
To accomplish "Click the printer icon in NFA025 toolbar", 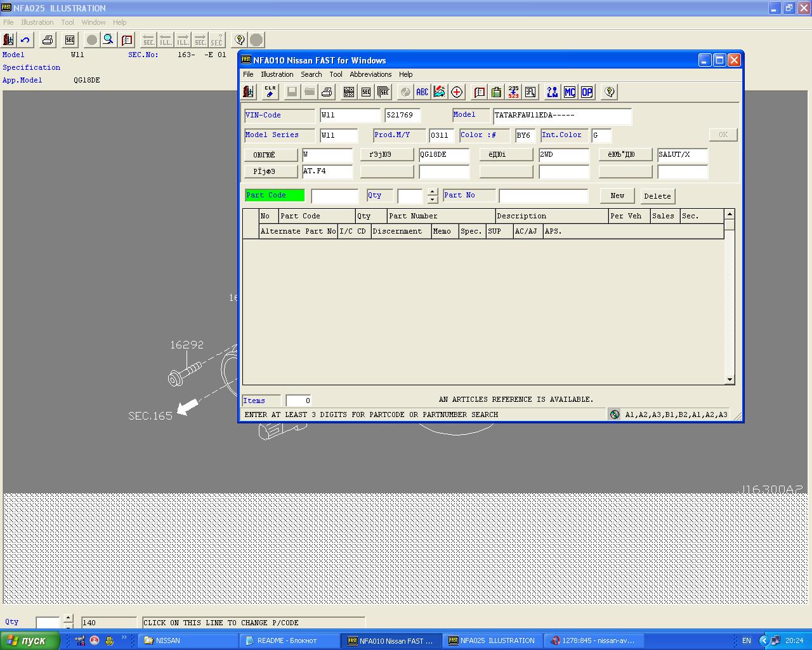I will point(48,40).
